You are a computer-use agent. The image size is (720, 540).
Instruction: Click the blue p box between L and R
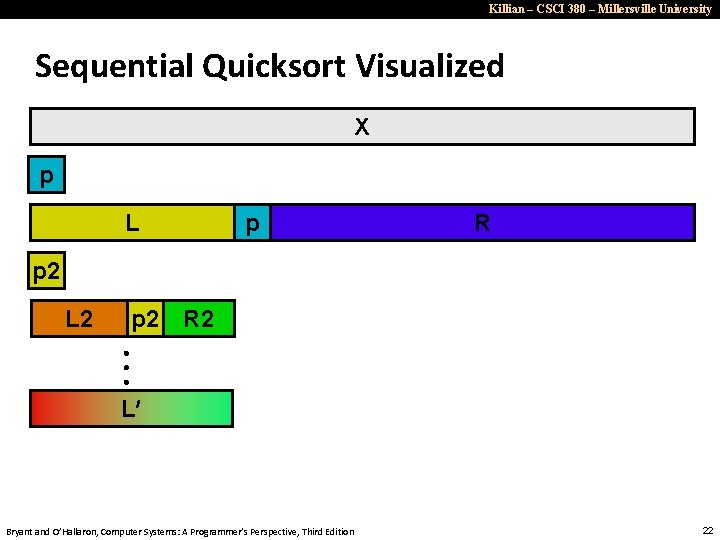[x=252, y=223]
